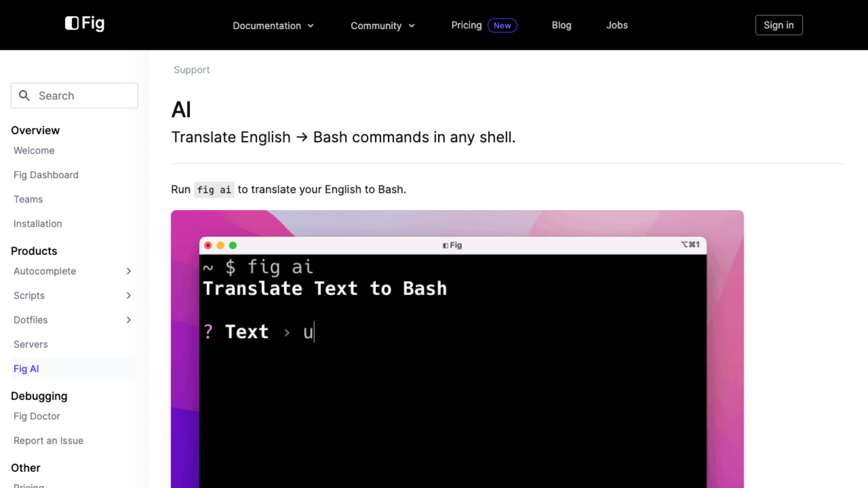868x488 pixels.
Task: Open the Fig Dashboard sidebar link
Action: [x=46, y=175]
